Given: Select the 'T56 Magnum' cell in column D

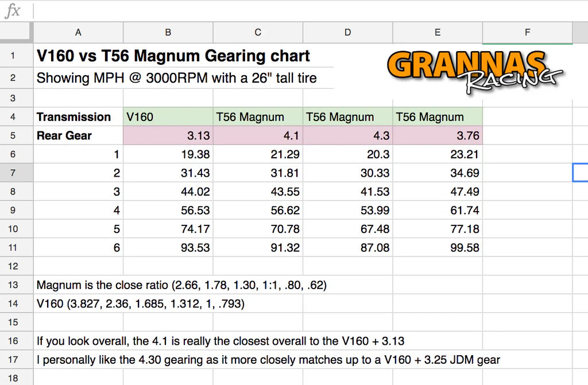Looking at the screenshot, I should (x=347, y=116).
